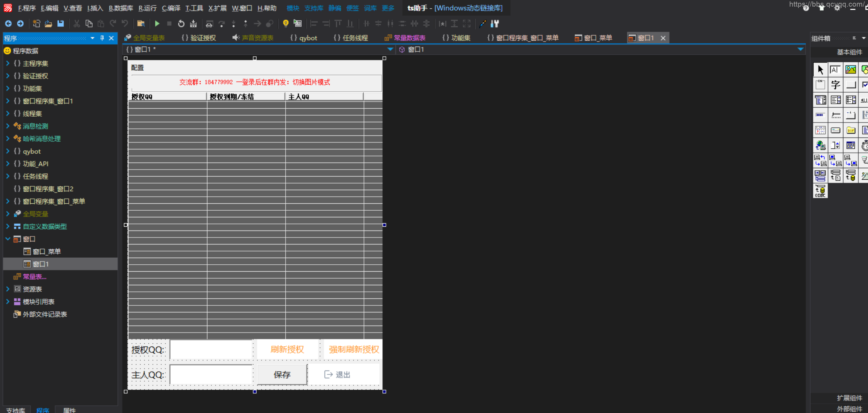Click the red 交流群 notice text

pyautogui.click(x=255, y=82)
